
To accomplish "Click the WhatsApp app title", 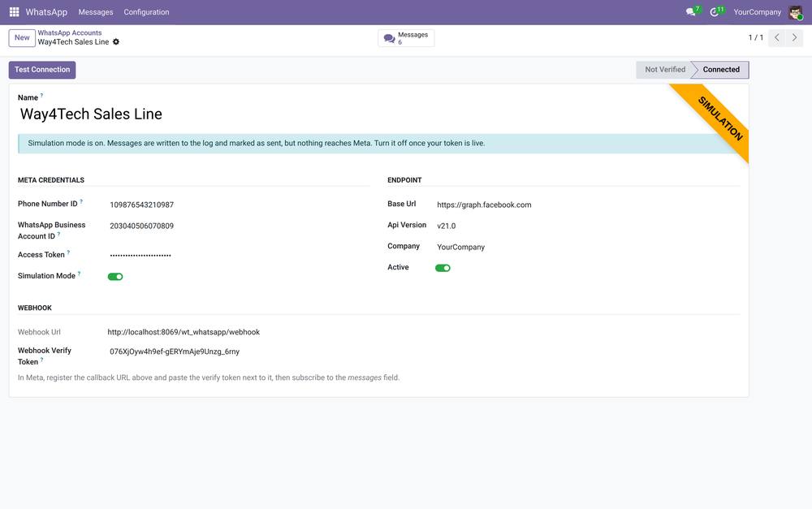I will pyautogui.click(x=46, y=12).
